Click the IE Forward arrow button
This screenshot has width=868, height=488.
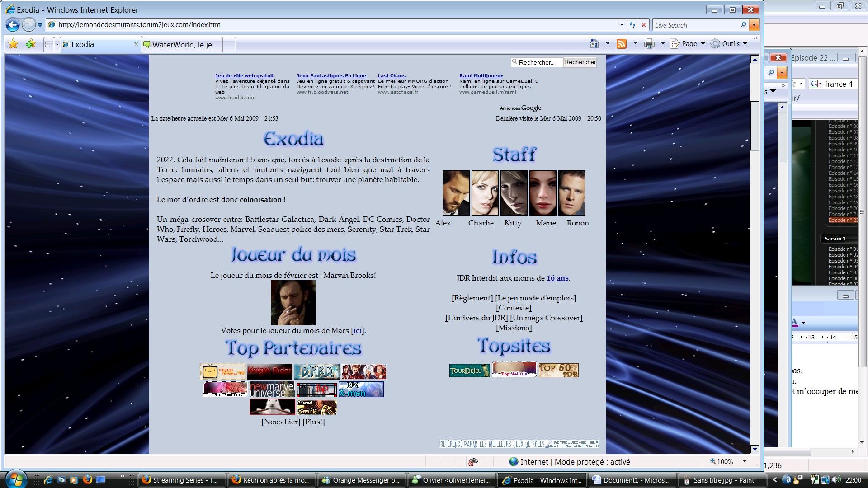tap(28, 25)
